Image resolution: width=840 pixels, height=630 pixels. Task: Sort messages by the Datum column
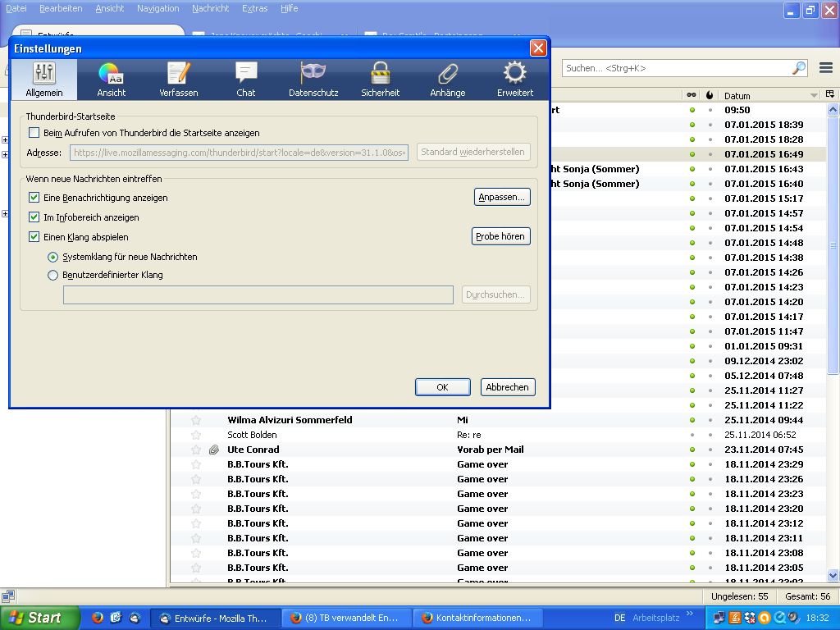click(763, 96)
